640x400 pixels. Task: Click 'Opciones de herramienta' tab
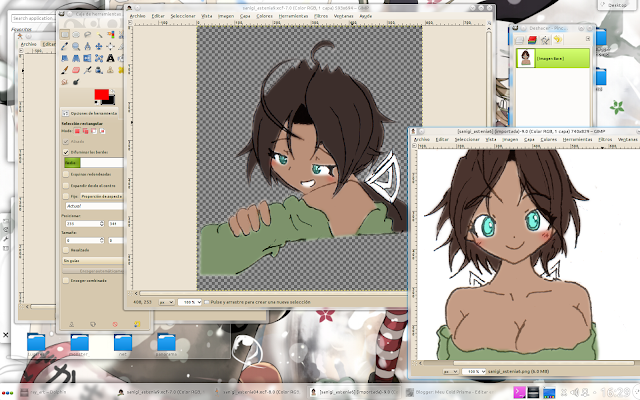click(x=90, y=113)
